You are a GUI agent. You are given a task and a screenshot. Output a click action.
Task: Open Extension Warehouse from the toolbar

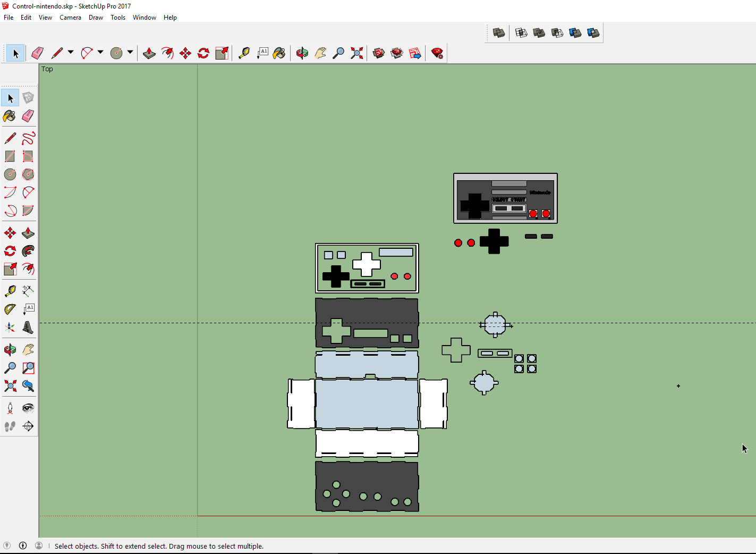397,53
